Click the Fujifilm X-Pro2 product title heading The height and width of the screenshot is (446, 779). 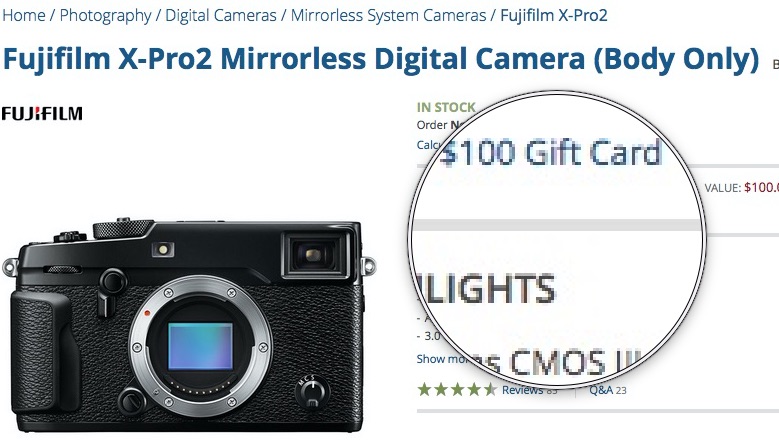[381, 59]
